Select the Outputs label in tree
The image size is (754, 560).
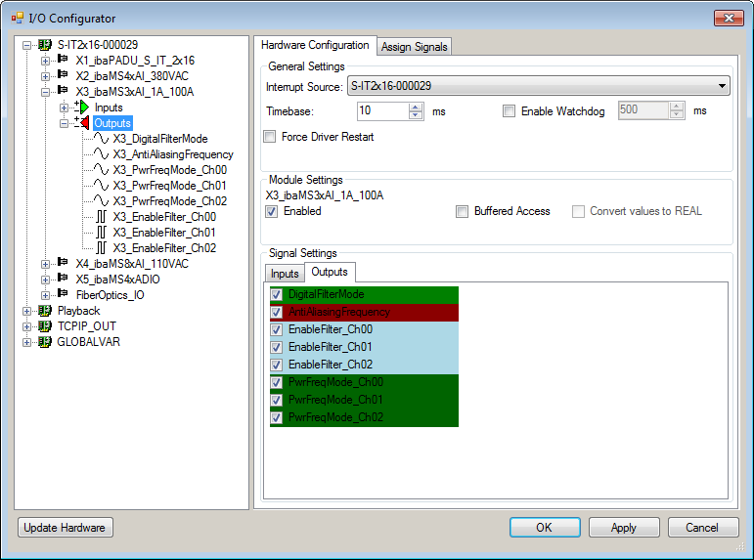coord(112,123)
